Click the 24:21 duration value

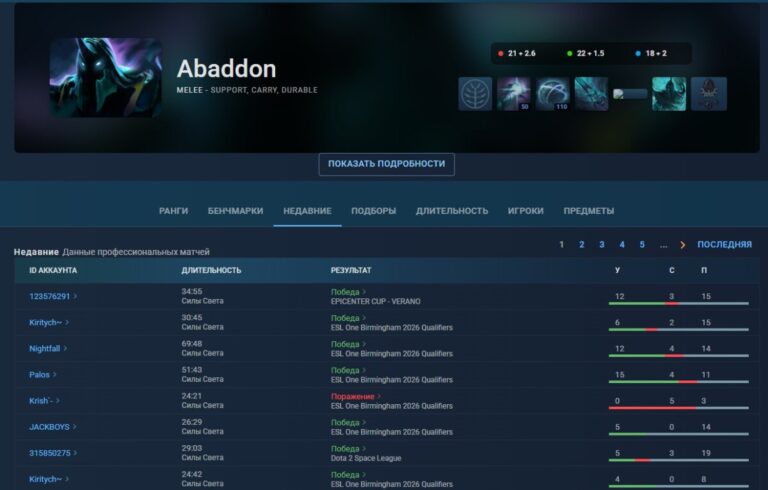pos(192,396)
